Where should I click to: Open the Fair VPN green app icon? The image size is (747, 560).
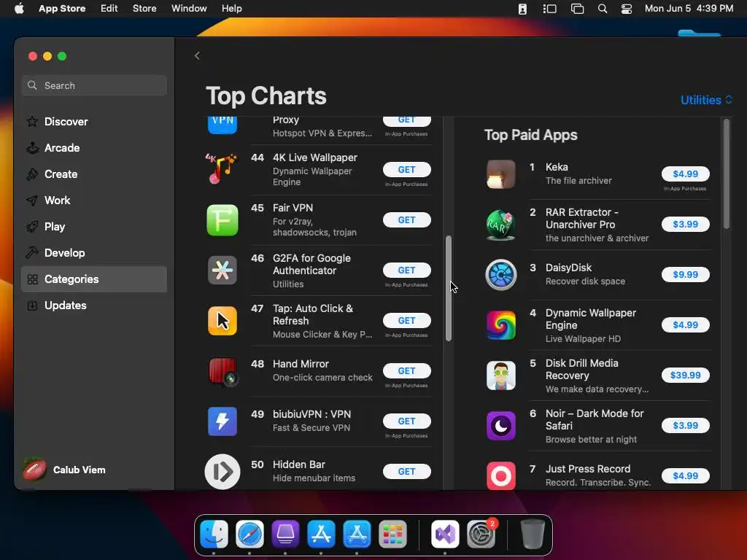[222, 220]
